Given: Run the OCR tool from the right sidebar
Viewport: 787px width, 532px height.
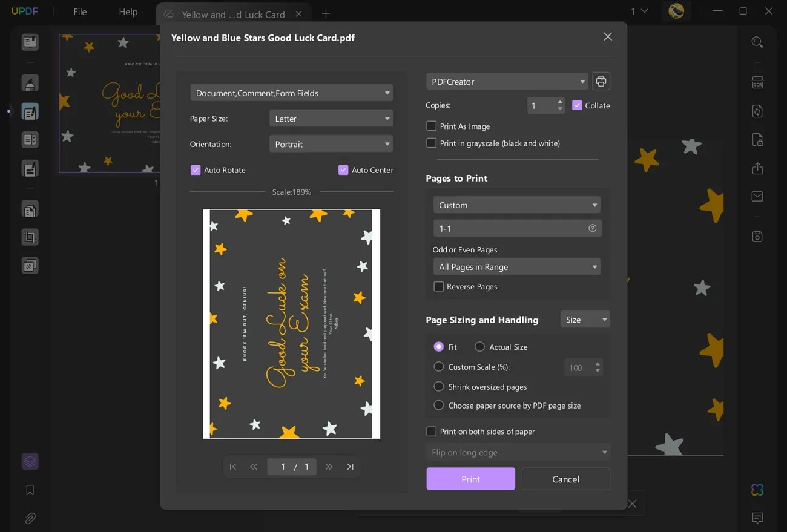Looking at the screenshot, I should point(757,82).
